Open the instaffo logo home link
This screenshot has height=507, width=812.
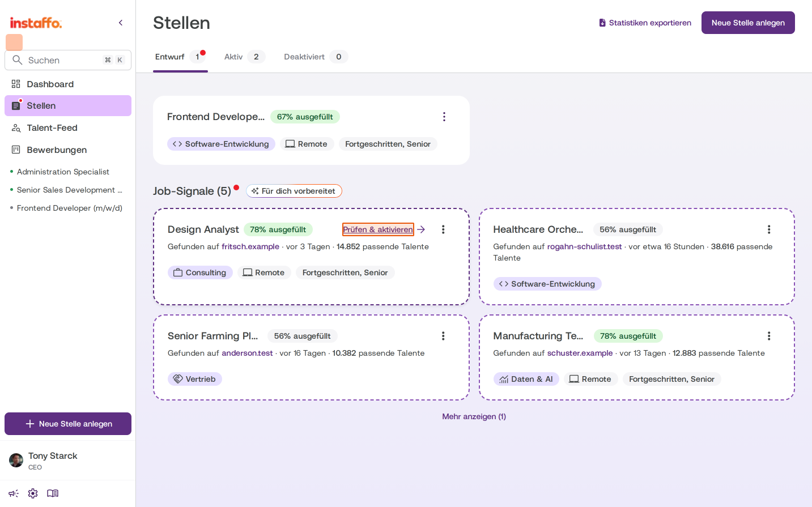36,23
